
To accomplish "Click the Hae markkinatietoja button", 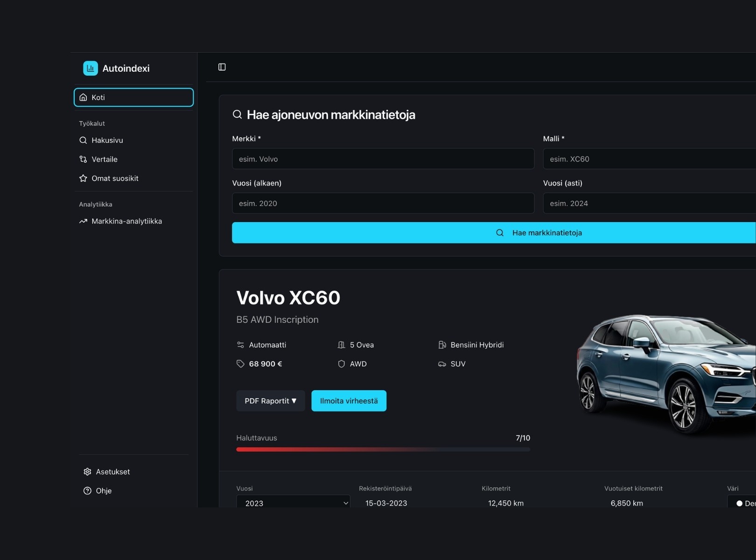I will 494,232.
